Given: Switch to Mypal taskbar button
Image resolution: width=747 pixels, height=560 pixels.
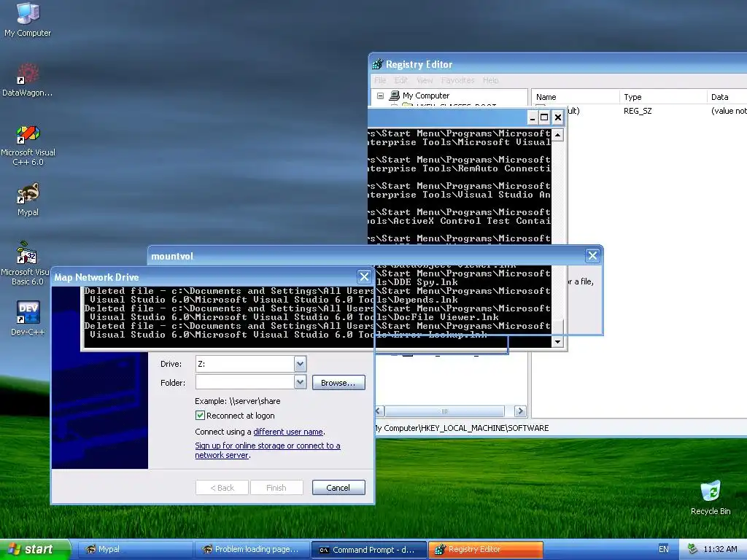Looking at the screenshot, I should 134,549.
